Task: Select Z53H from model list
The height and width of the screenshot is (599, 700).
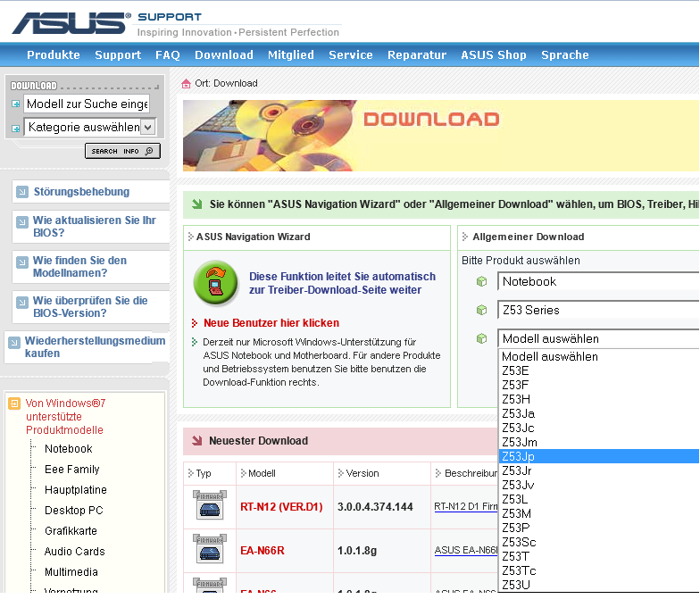Action: click(x=598, y=400)
